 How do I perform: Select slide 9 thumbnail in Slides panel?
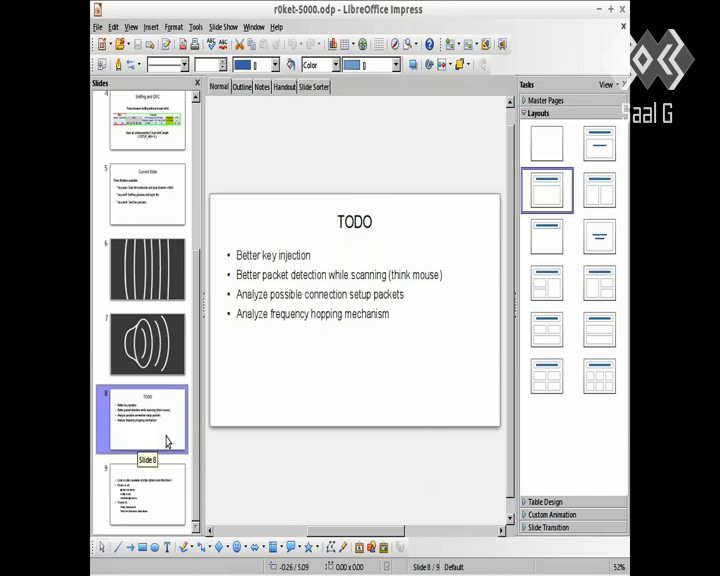[x=148, y=494]
